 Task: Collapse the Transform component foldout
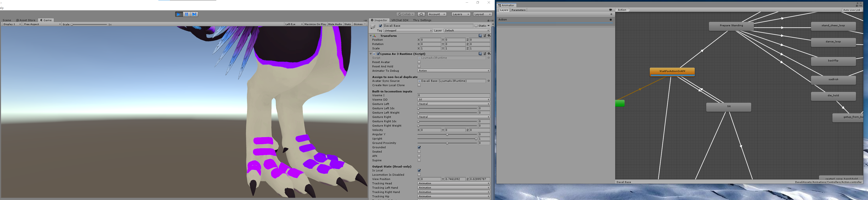[371, 36]
